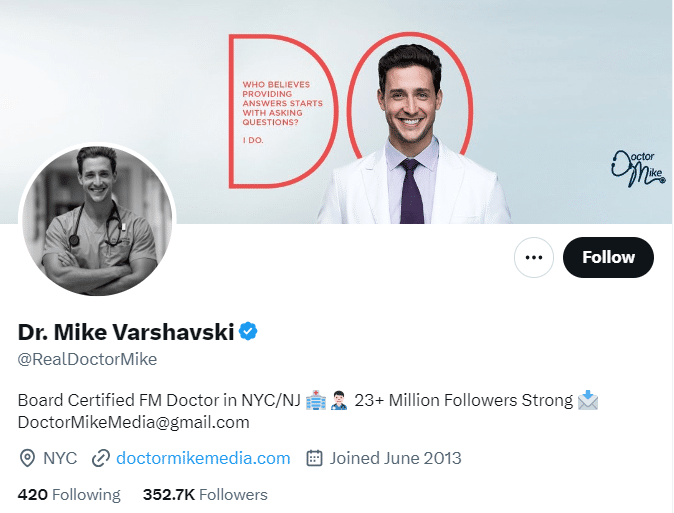
Task: Click the chain link icon
Action: coord(100,459)
